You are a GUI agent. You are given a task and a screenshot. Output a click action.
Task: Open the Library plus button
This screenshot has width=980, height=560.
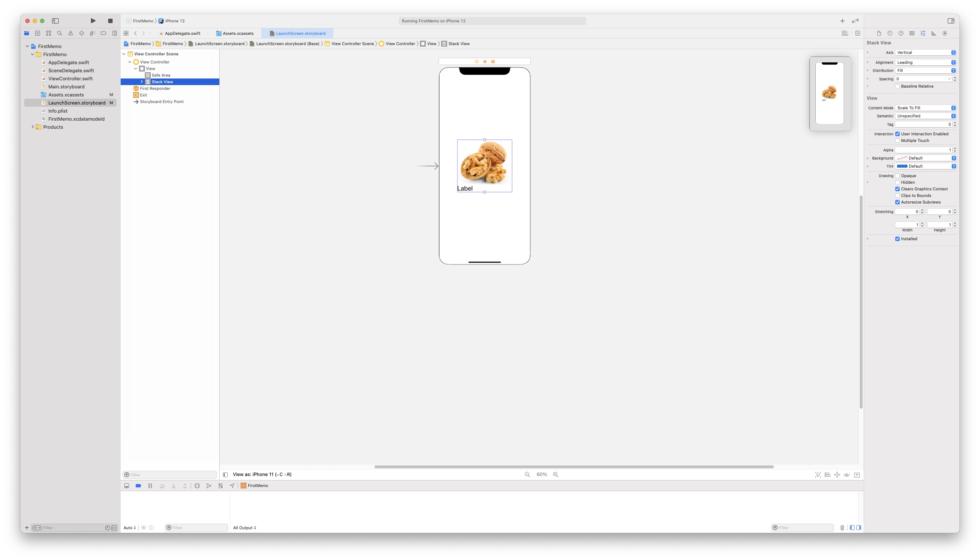842,21
